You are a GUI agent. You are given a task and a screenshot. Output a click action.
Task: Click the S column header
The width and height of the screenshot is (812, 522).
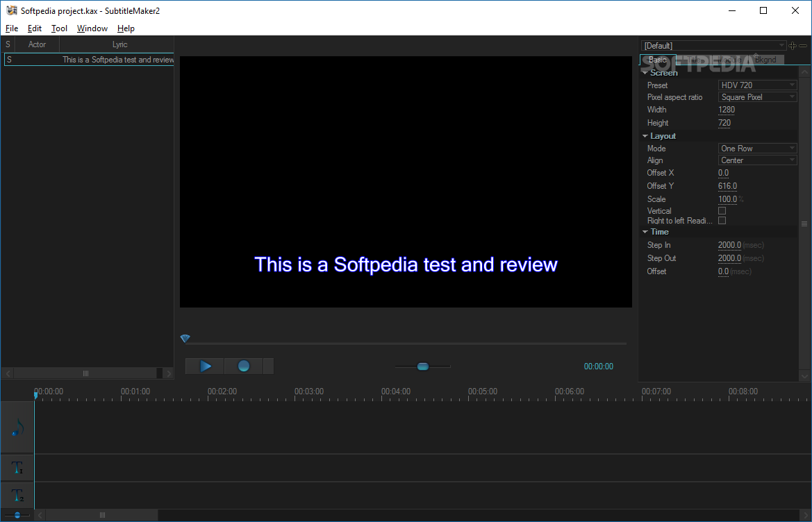pos(8,44)
